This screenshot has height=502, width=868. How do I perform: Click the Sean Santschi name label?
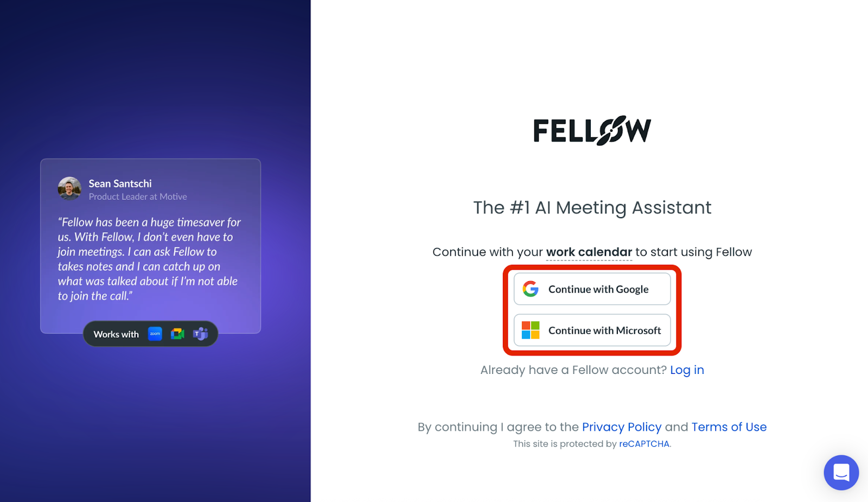point(120,183)
